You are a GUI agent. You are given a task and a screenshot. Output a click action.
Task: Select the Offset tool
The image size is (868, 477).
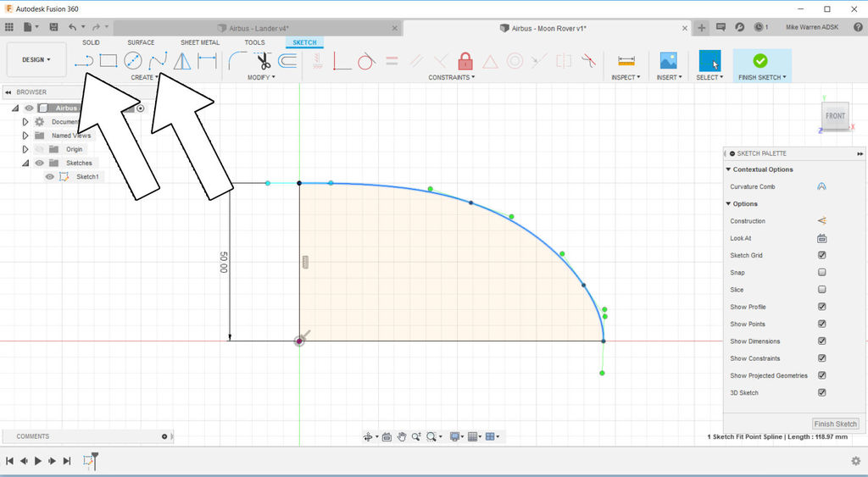pyautogui.click(x=287, y=61)
